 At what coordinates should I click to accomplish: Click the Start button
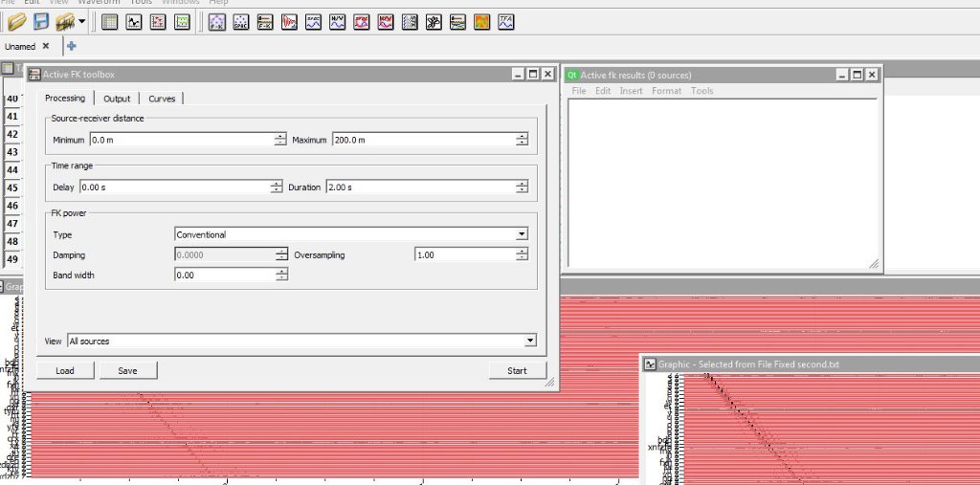click(x=517, y=370)
